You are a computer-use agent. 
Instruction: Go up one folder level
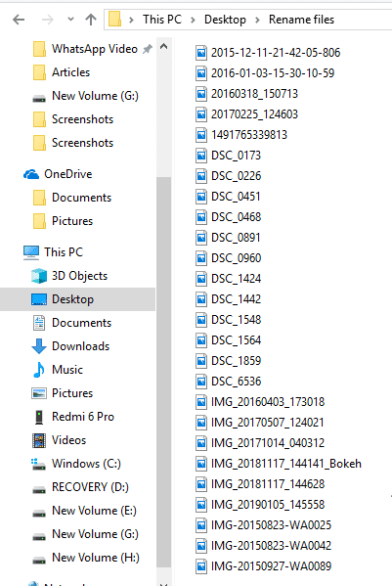(x=90, y=19)
